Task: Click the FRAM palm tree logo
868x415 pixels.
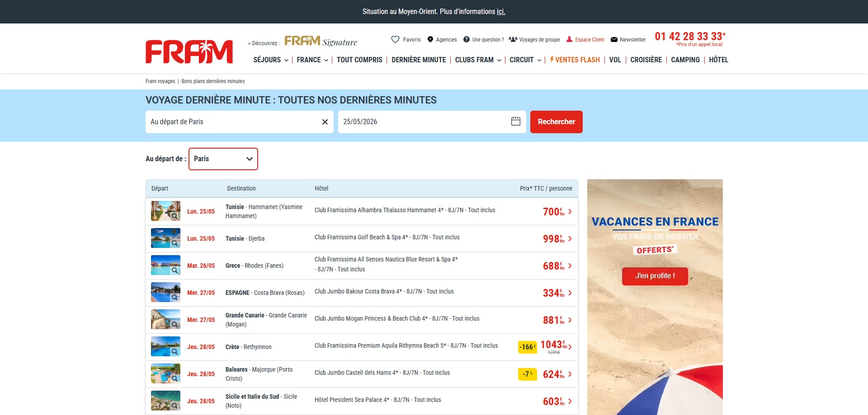Action: coord(189,51)
